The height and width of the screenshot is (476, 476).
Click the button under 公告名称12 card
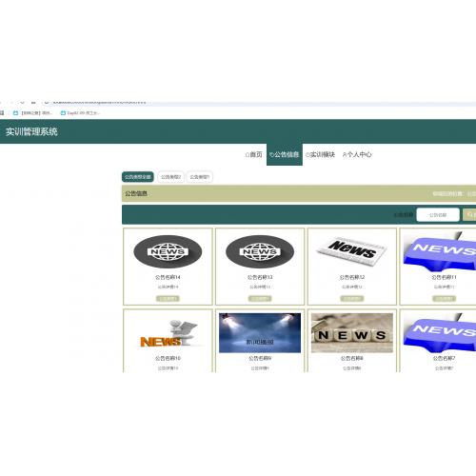[352, 298]
